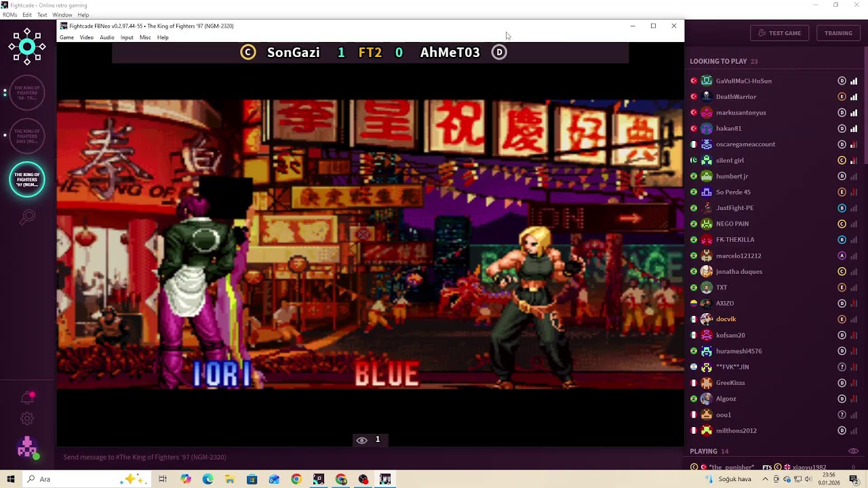
Task: Open the notifications bell in the sidebar
Action: (28, 397)
